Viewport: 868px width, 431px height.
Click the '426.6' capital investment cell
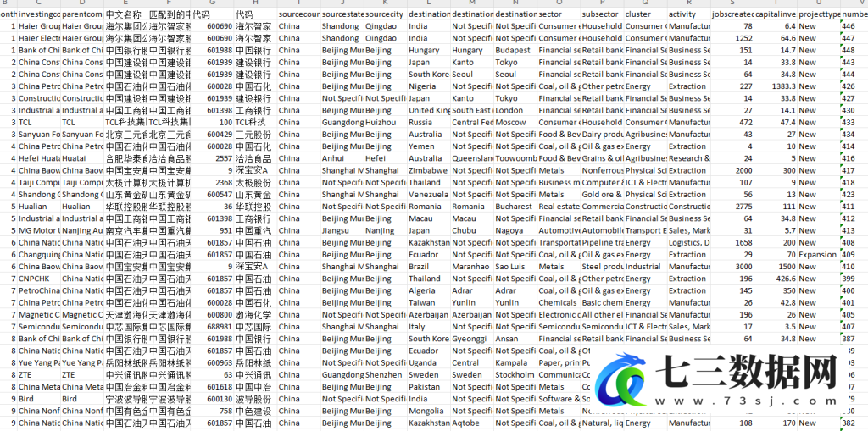775,279
